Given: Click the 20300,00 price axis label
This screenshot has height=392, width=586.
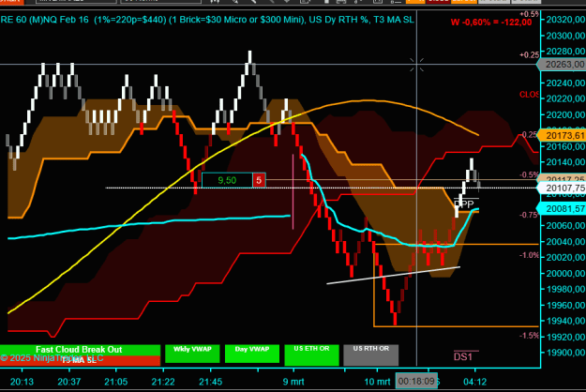Looking at the screenshot, I should click(565, 36).
